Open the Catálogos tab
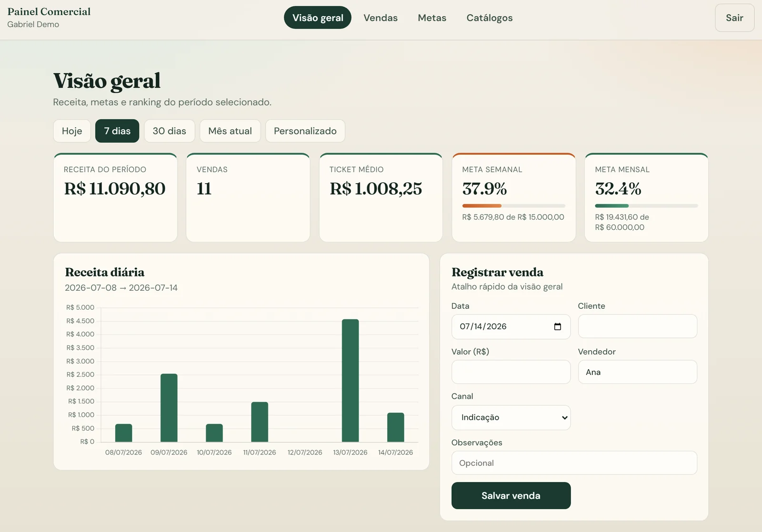Image resolution: width=762 pixels, height=532 pixels. pos(490,18)
